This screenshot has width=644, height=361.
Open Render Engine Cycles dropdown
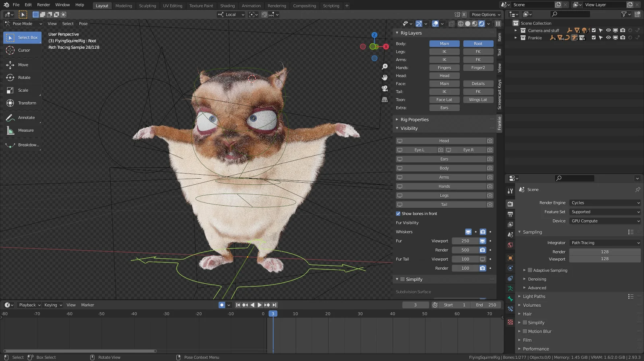(605, 203)
